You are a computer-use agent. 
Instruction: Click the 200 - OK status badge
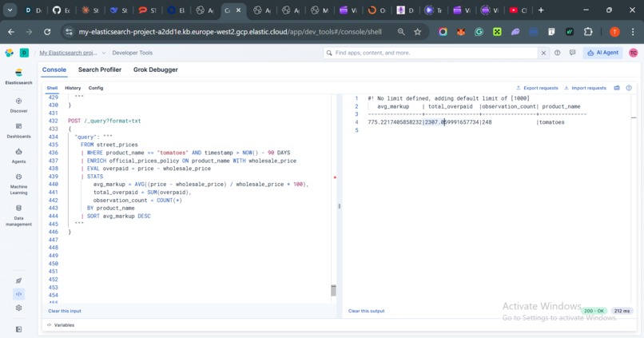594,311
